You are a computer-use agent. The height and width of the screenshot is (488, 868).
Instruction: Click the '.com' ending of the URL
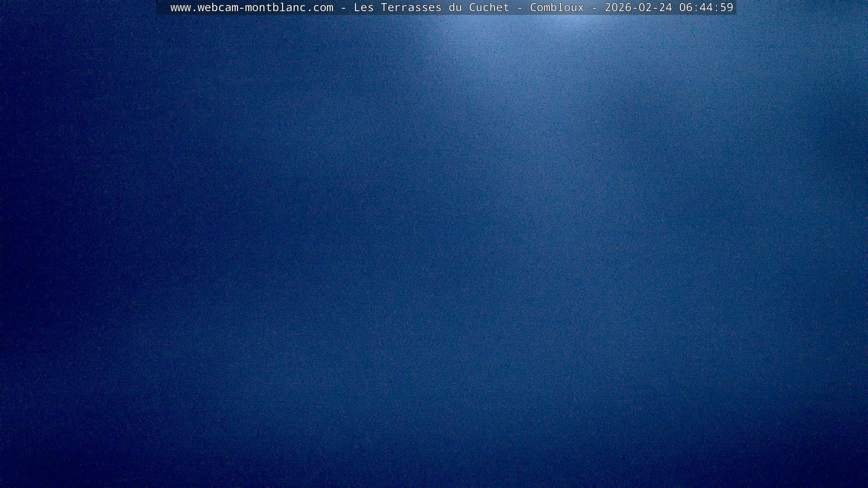[x=320, y=7]
